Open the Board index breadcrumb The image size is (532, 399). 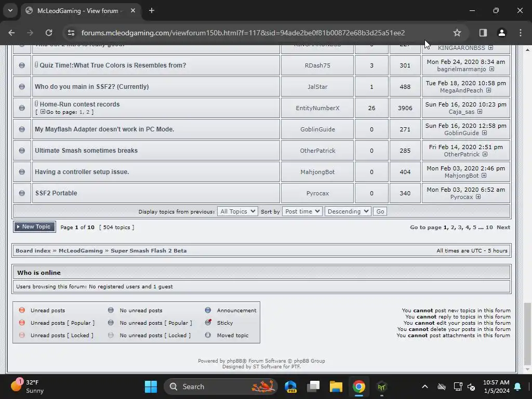coord(33,251)
